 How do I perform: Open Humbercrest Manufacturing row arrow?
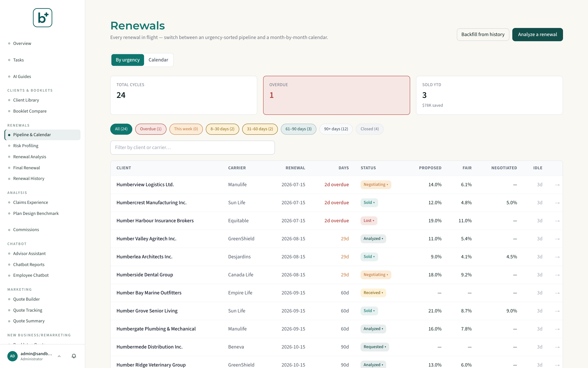point(557,203)
